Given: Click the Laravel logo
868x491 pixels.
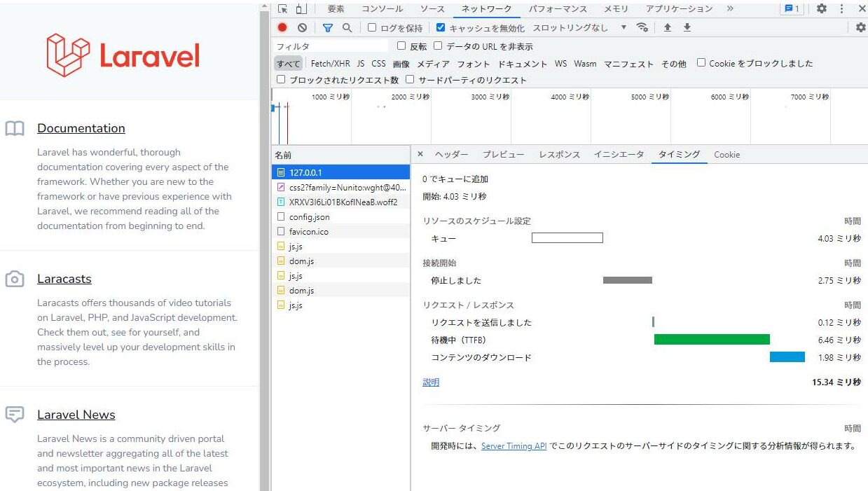Looking at the screenshot, I should [x=123, y=55].
